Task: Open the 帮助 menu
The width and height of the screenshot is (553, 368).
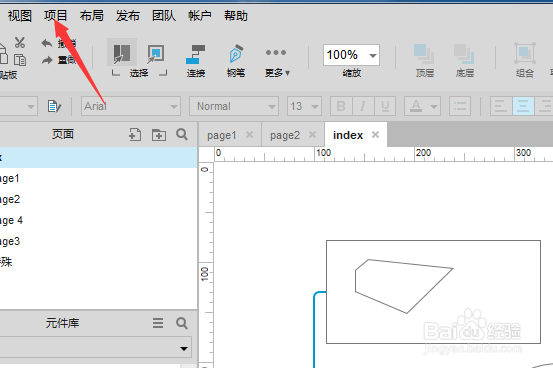Action: pos(236,16)
